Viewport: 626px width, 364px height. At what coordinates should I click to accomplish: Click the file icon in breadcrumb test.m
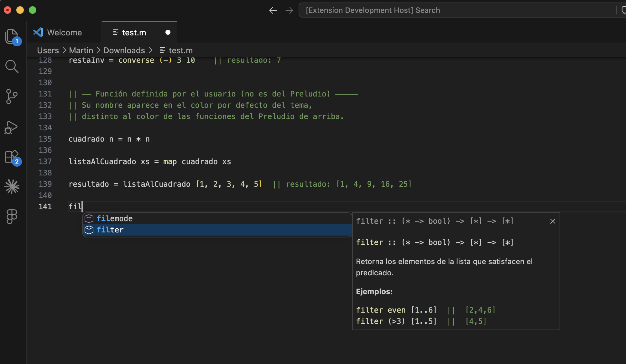(162, 50)
